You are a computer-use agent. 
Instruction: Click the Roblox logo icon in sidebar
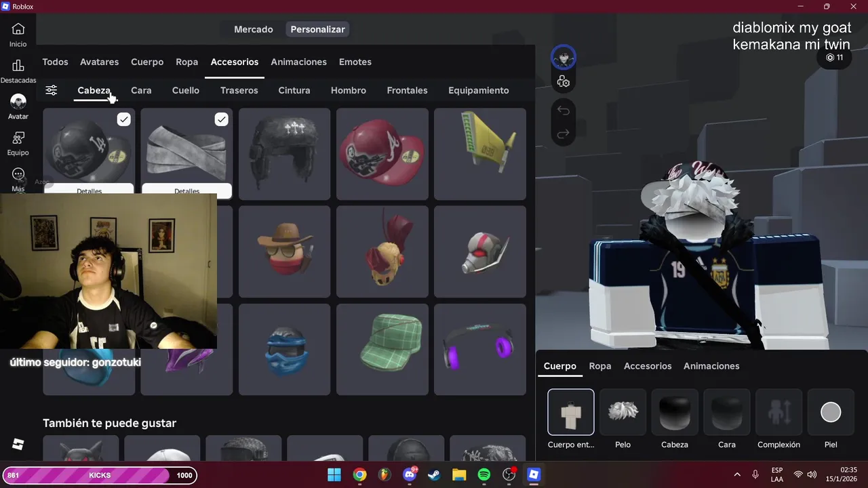[x=18, y=445]
